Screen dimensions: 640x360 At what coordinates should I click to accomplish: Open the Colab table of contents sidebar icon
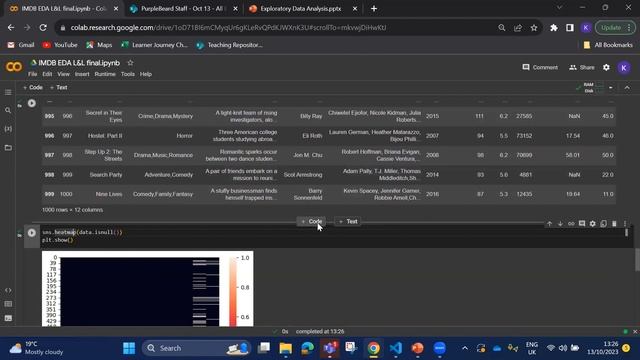pyautogui.click(x=8, y=92)
